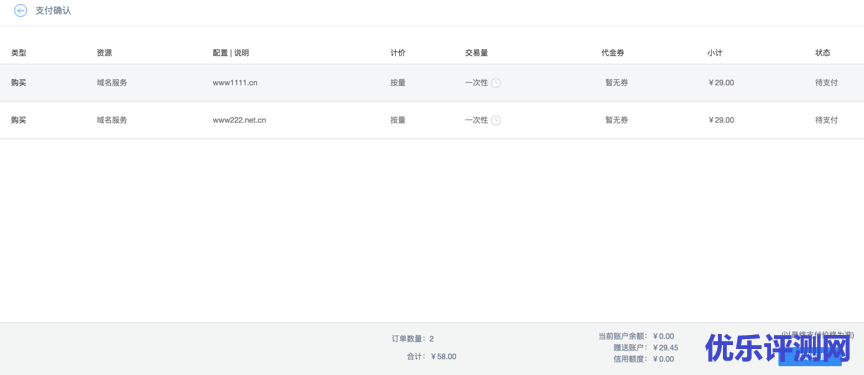Click the clock icon in the www1111.cn row
Screen dimensions: 864x375
pos(496,83)
